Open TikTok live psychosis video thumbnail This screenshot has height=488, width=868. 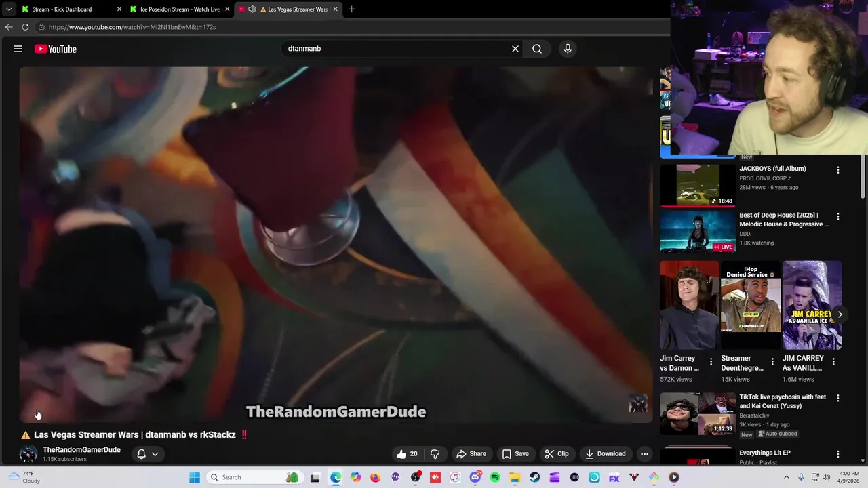coord(698,413)
